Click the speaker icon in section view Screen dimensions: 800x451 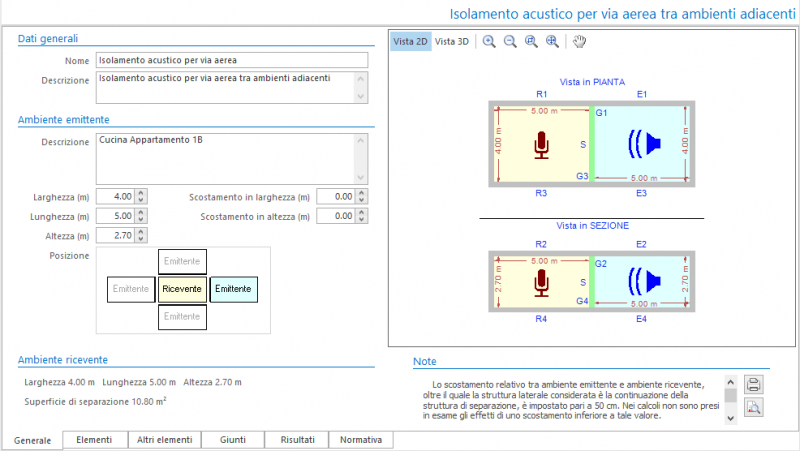[x=644, y=281]
